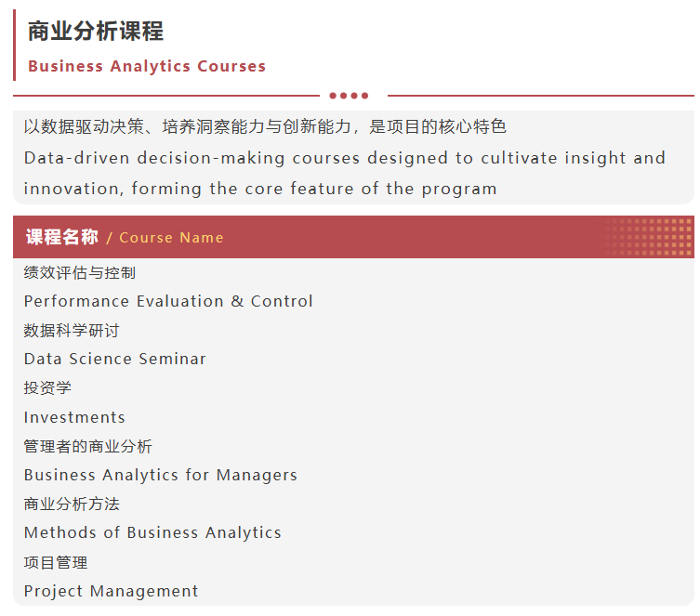Click the 商业分析课程 heading
Screen dimensions: 700x616
click(96, 32)
